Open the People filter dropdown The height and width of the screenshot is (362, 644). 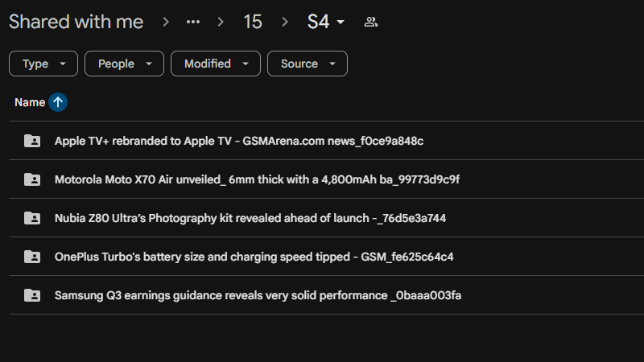(124, 64)
